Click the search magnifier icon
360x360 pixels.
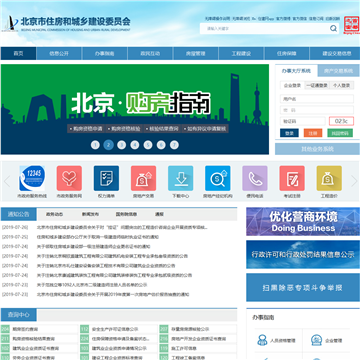333,29
